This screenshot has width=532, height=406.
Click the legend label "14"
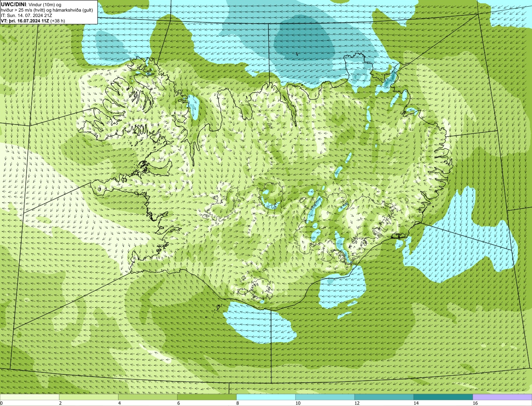tap(416, 403)
